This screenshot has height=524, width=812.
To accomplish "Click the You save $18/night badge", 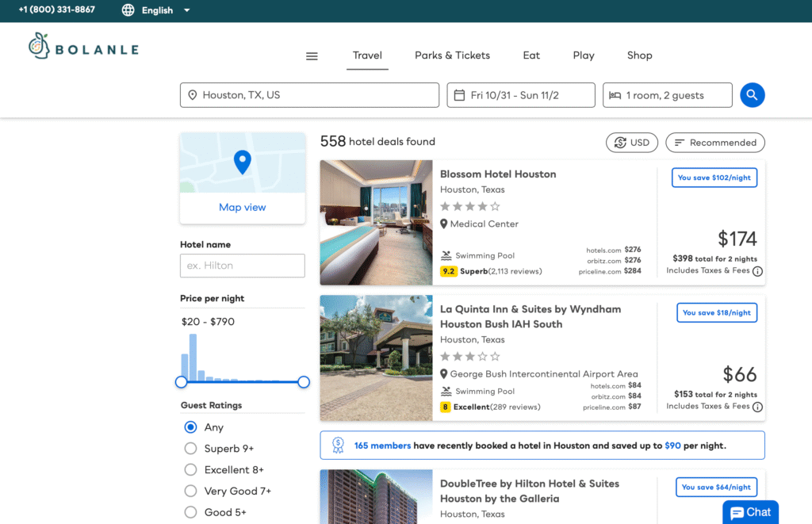I will 717,313.
